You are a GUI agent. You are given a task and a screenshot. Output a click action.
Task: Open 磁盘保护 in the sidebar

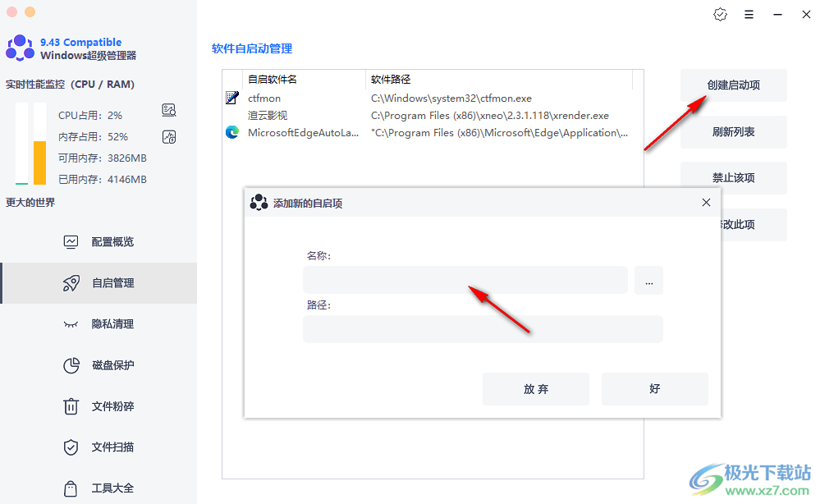click(x=99, y=365)
